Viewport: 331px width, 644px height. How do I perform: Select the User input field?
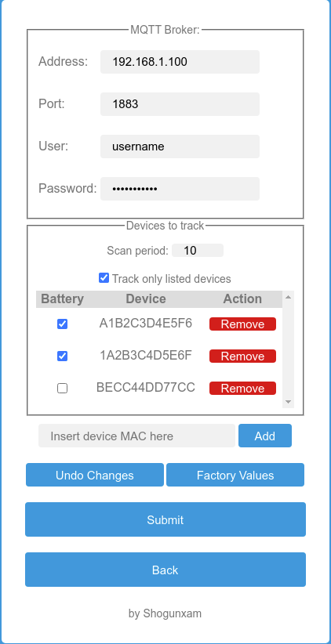click(x=180, y=147)
